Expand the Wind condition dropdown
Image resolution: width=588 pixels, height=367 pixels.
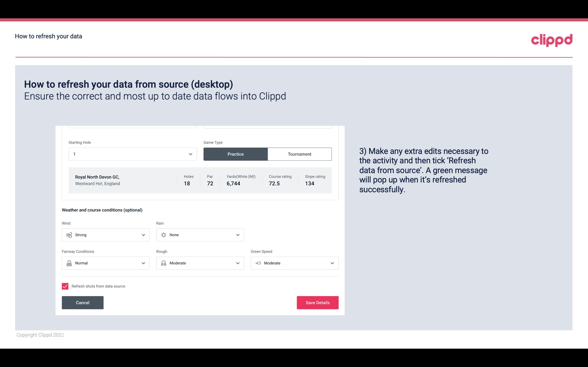[143, 235]
